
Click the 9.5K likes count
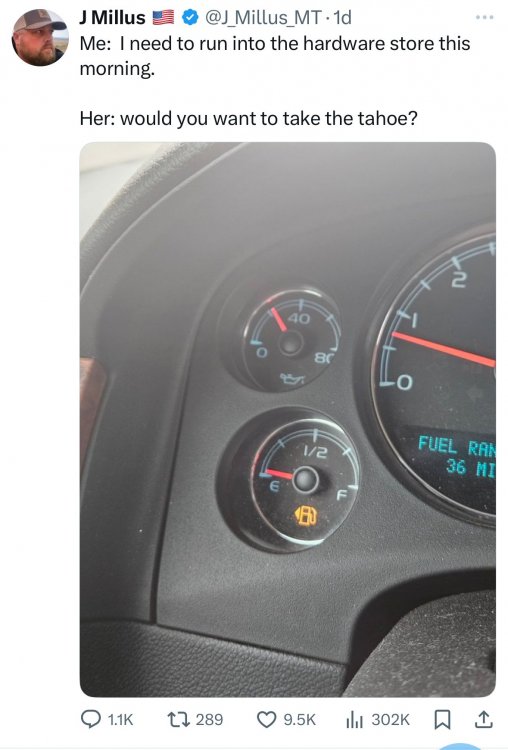299,719
